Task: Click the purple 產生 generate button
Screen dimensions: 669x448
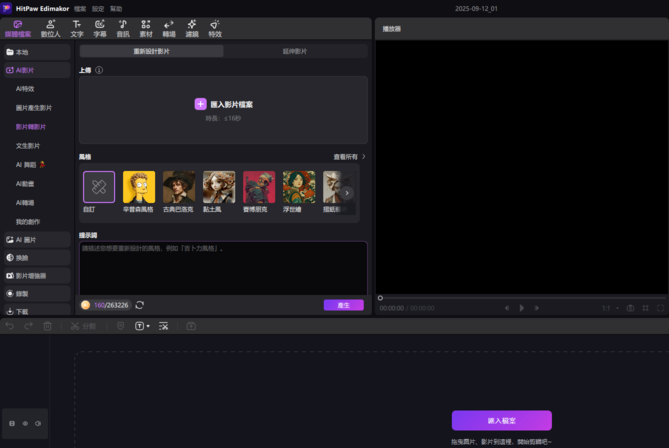Action: click(343, 305)
